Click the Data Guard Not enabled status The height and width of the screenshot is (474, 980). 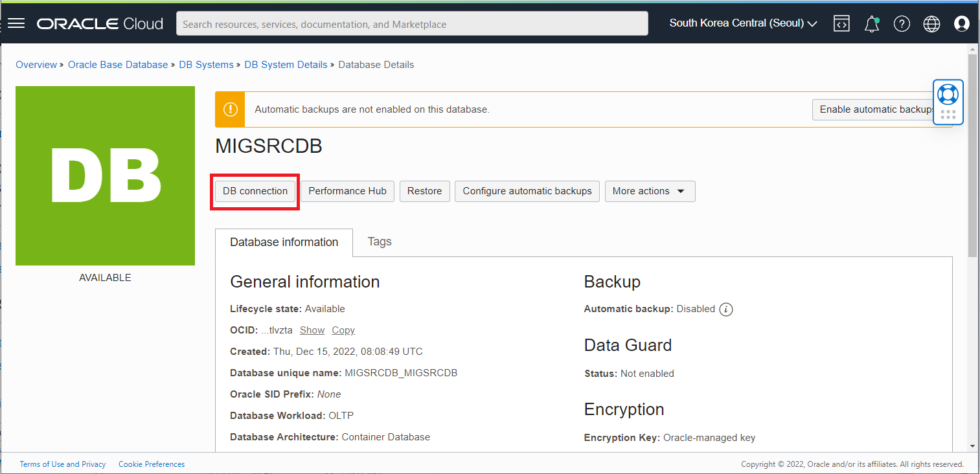pos(647,374)
